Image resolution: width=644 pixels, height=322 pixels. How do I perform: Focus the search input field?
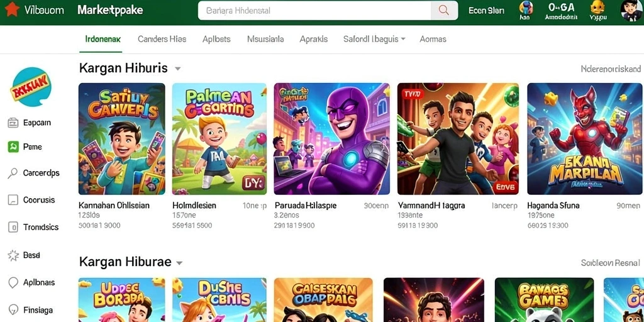click(314, 10)
